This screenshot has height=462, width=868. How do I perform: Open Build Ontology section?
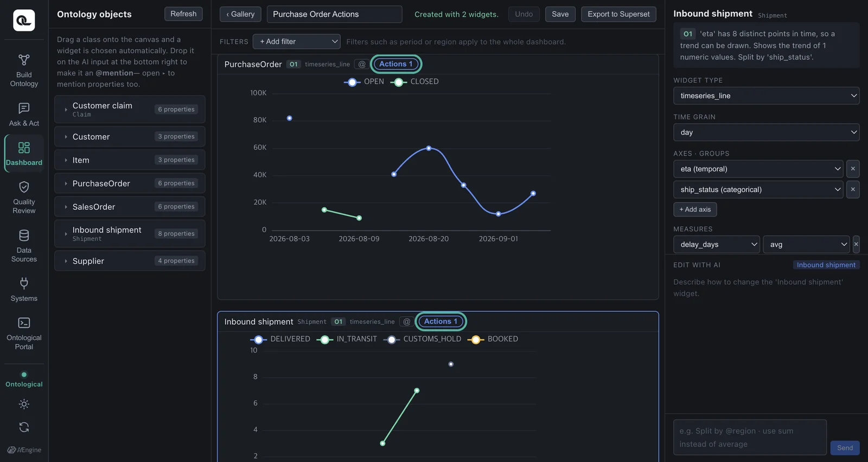pos(24,70)
